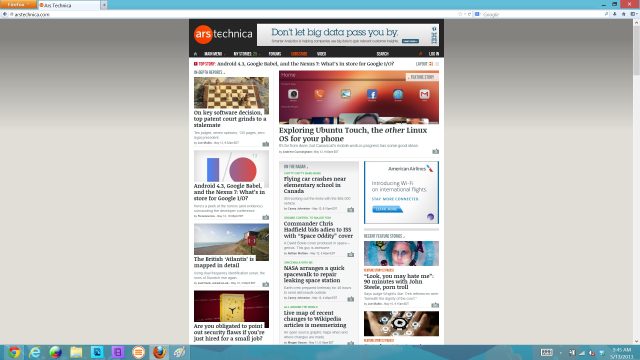Screen dimensions: 640x360
Task: Open a new tab with plus button
Action: pos(104,5)
